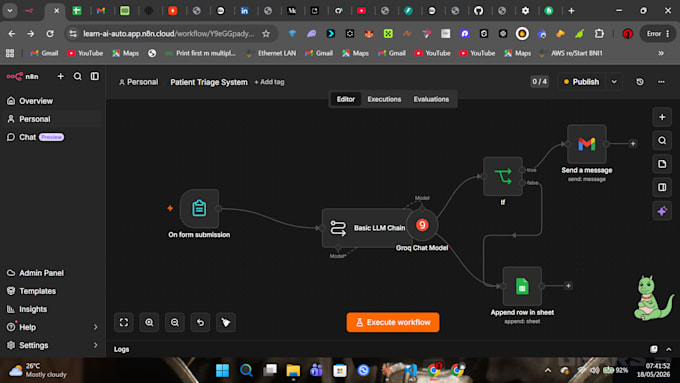Open Chrome extensions puzzle icon

pos(599,33)
